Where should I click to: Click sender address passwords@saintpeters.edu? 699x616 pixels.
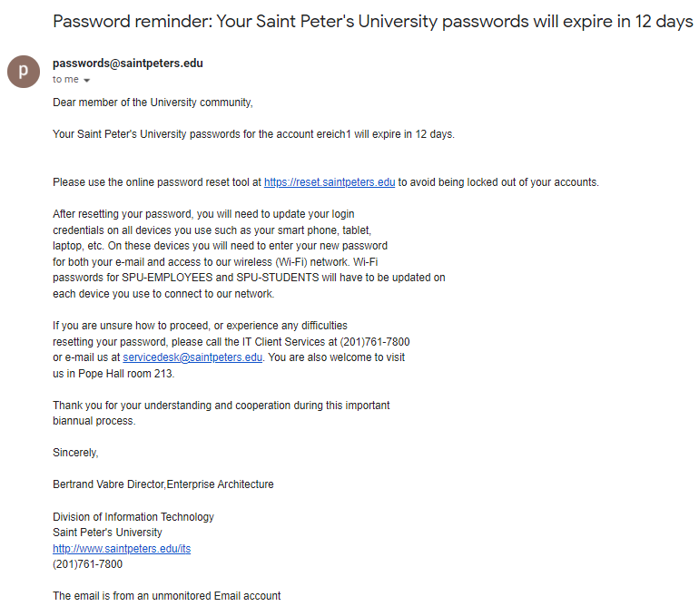click(128, 64)
